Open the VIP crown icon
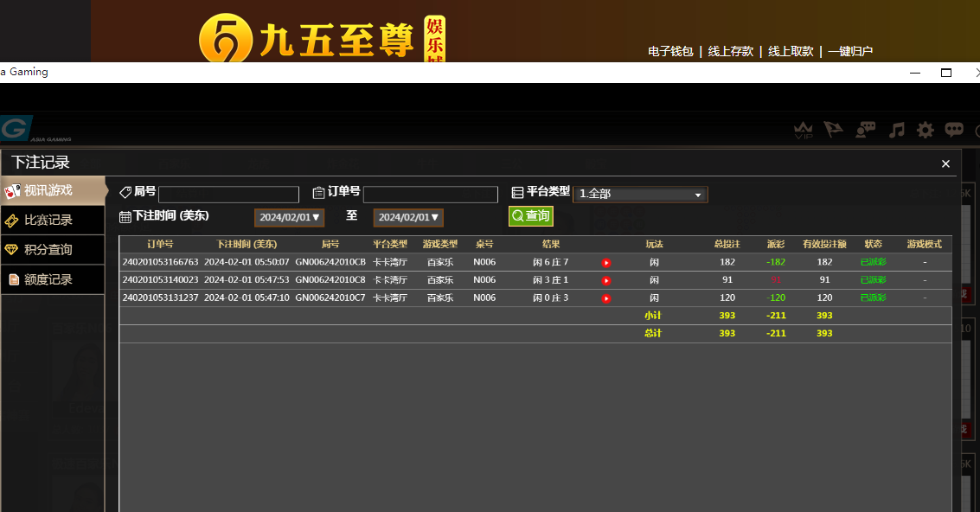 (804, 131)
